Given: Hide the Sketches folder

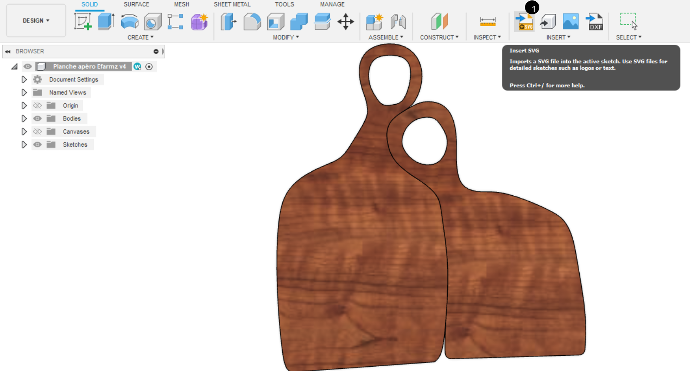Looking at the screenshot, I should point(37,144).
